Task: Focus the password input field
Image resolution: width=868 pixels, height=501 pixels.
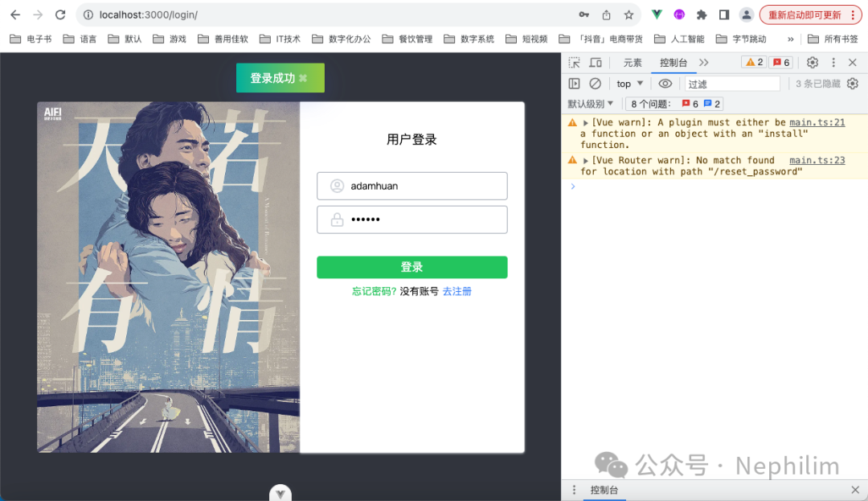Action: click(411, 220)
